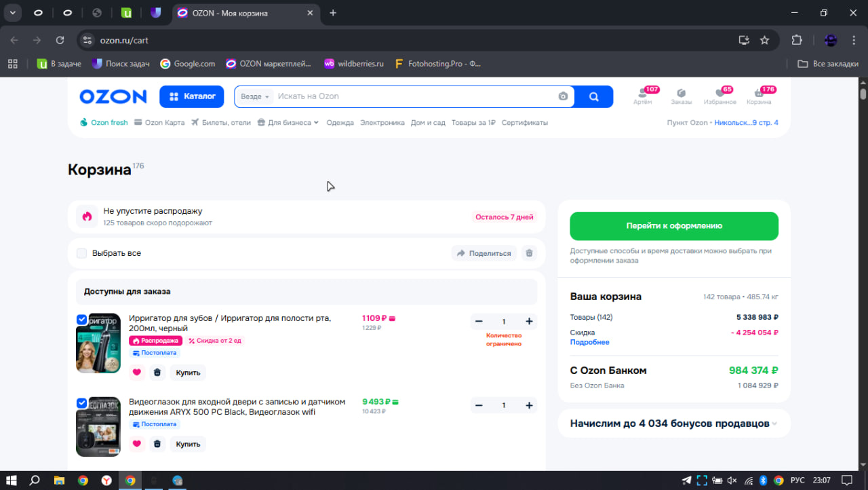
Task: Click the Подробнее discount details link
Action: [x=589, y=342]
